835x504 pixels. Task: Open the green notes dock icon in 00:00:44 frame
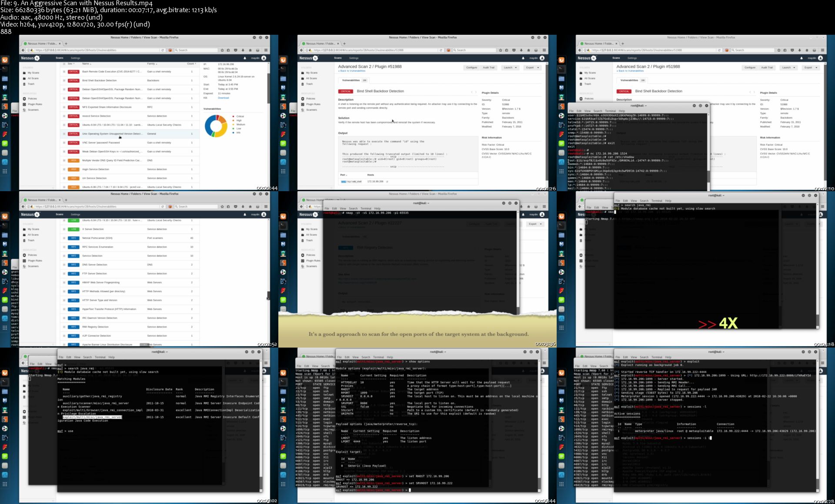pyautogui.click(x=5, y=143)
